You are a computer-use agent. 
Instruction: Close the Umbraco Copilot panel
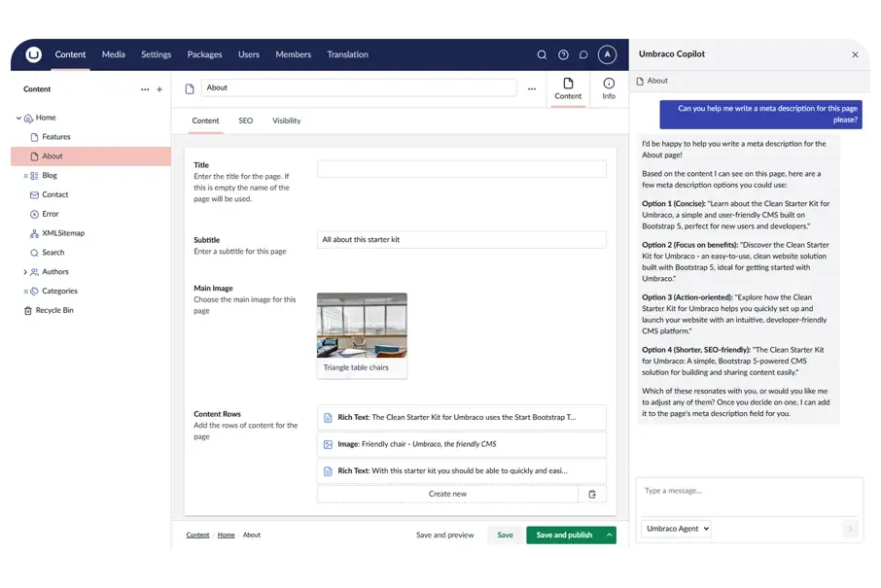click(855, 54)
